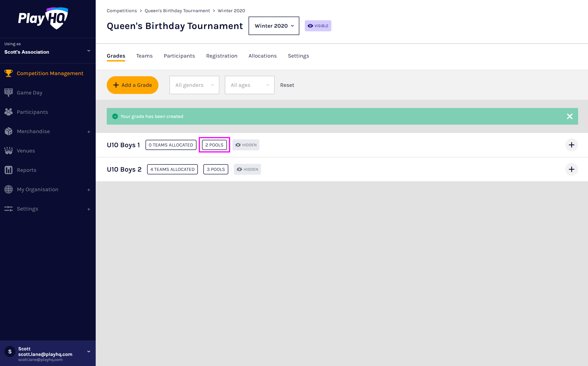Viewport: 588px width, 366px height.
Task: Click the Reset filters link
Action: point(287,85)
